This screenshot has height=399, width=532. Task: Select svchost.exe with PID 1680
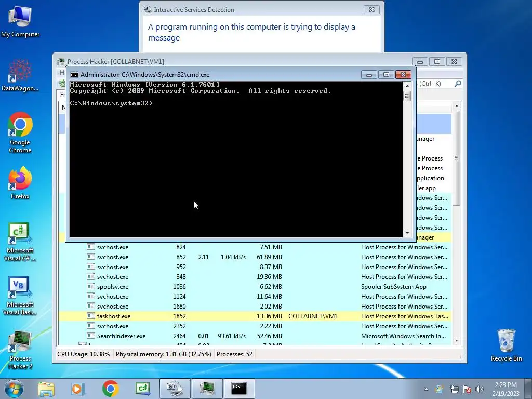point(255,306)
